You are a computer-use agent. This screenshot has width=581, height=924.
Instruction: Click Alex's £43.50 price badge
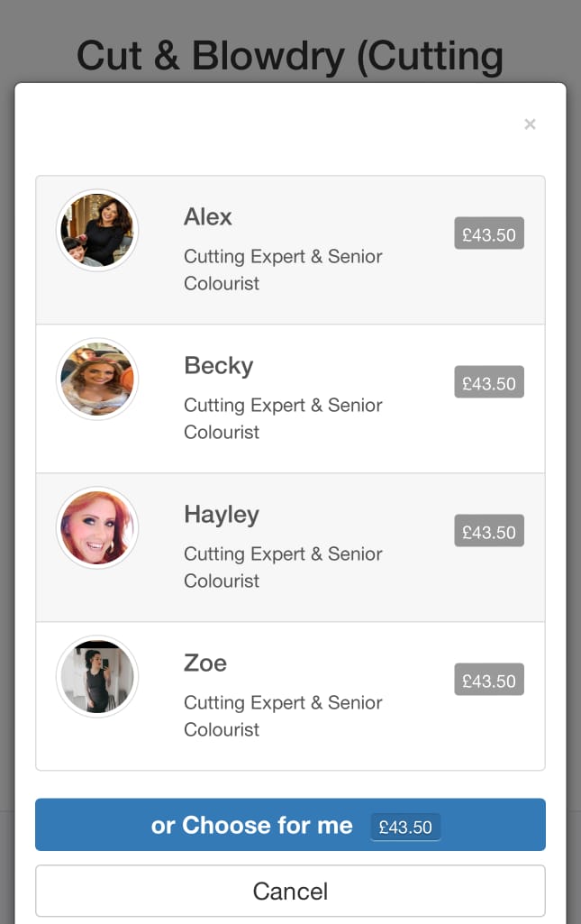pyautogui.click(x=489, y=234)
